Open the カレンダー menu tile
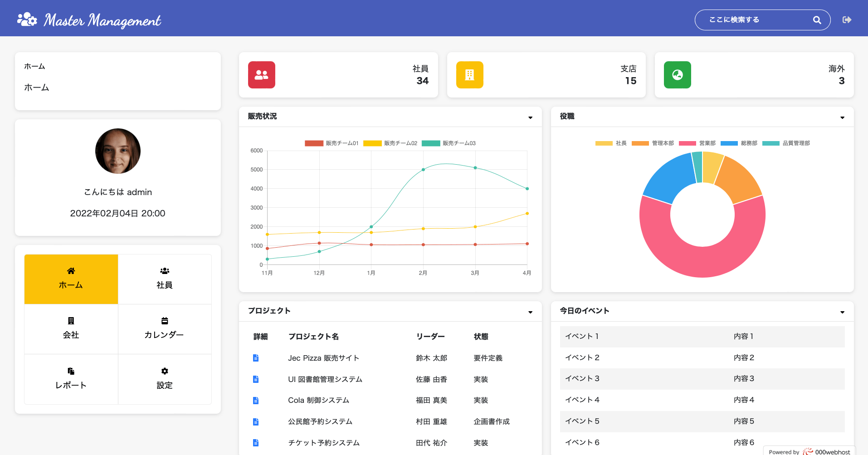Viewport: 868px width, 455px height. [x=165, y=329]
